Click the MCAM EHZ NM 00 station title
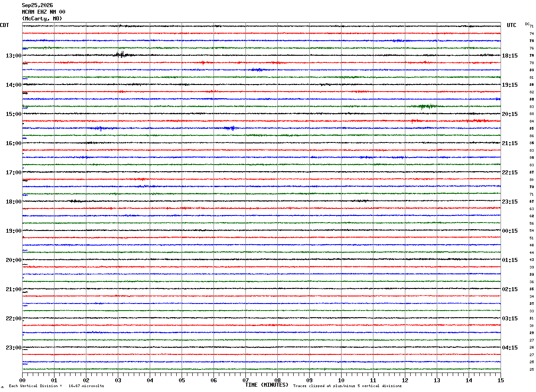Viewport: 536px width, 392px height. coord(43,12)
